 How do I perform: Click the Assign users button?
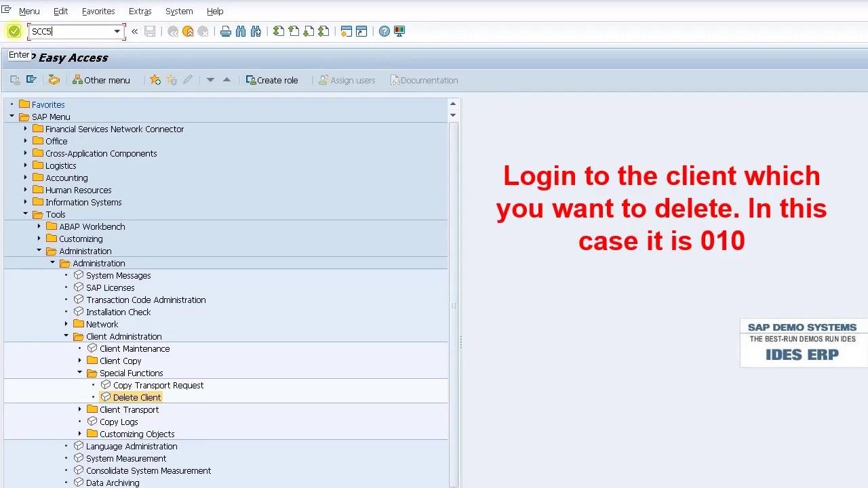(x=347, y=80)
